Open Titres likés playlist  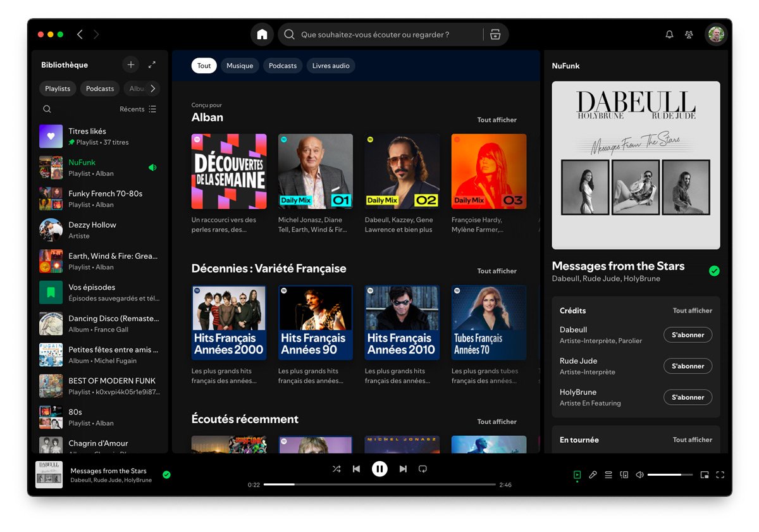coord(100,137)
